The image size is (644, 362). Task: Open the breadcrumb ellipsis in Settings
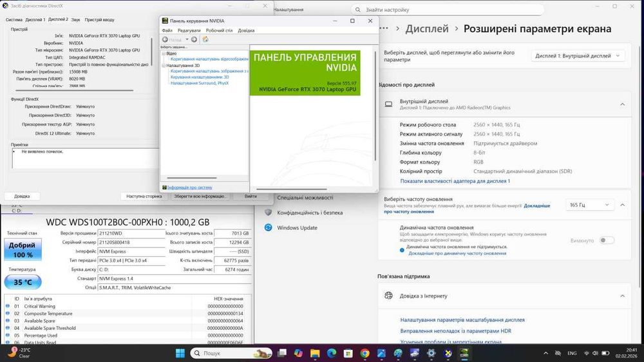tap(384, 28)
